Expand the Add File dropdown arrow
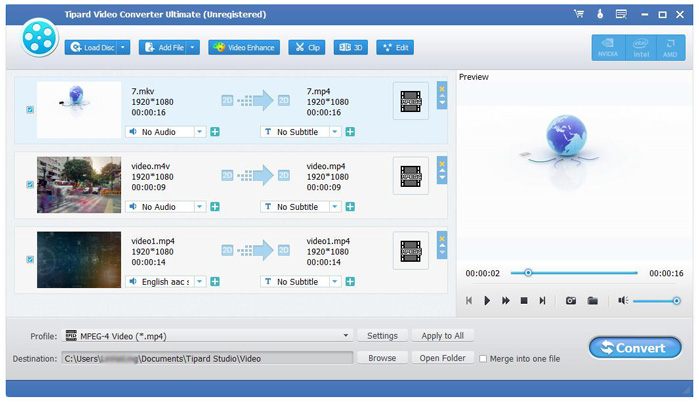Image resolution: width=699 pixels, height=404 pixels. click(193, 48)
